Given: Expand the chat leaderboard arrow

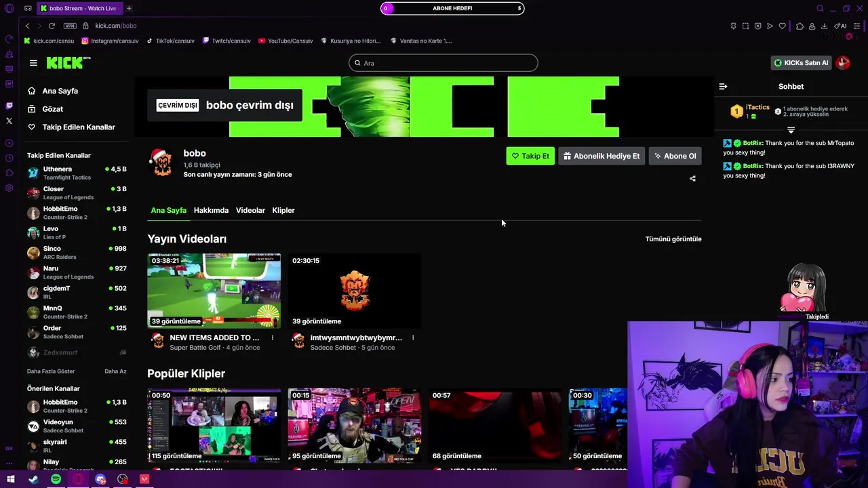Looking at the screenshot, I should pos(791,129).
